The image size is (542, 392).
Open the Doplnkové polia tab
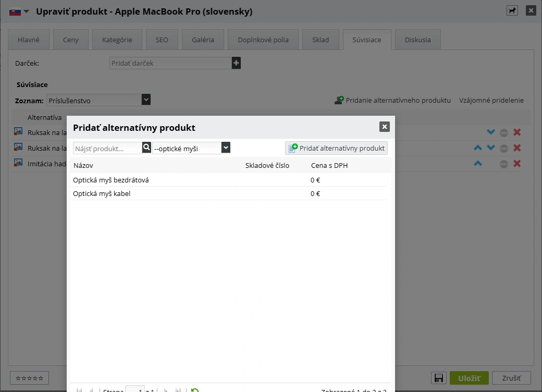point(263,40)
